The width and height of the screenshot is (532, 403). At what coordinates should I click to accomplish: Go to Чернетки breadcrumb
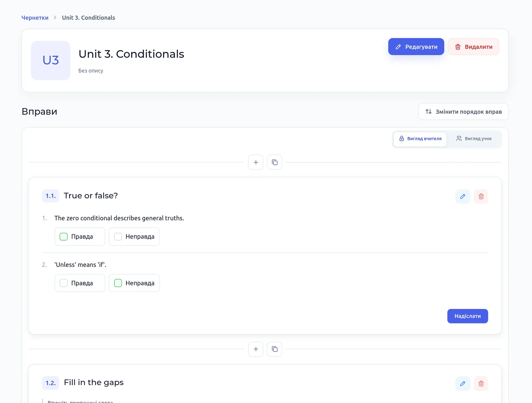pyautogui.click(x=35, y=18)
